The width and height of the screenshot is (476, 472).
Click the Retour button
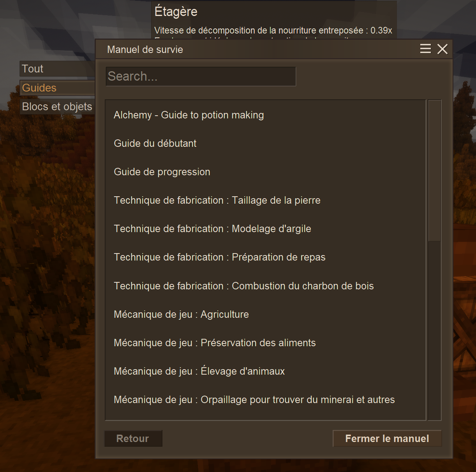tap(133, 439)
